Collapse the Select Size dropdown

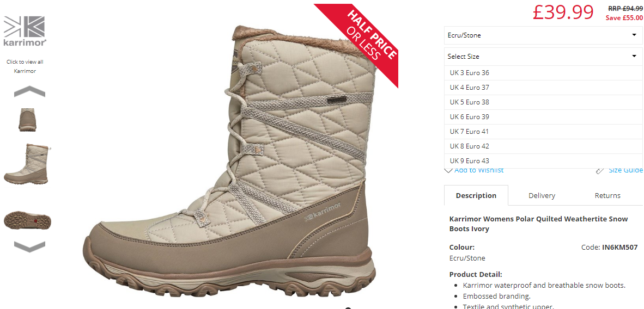543,56
